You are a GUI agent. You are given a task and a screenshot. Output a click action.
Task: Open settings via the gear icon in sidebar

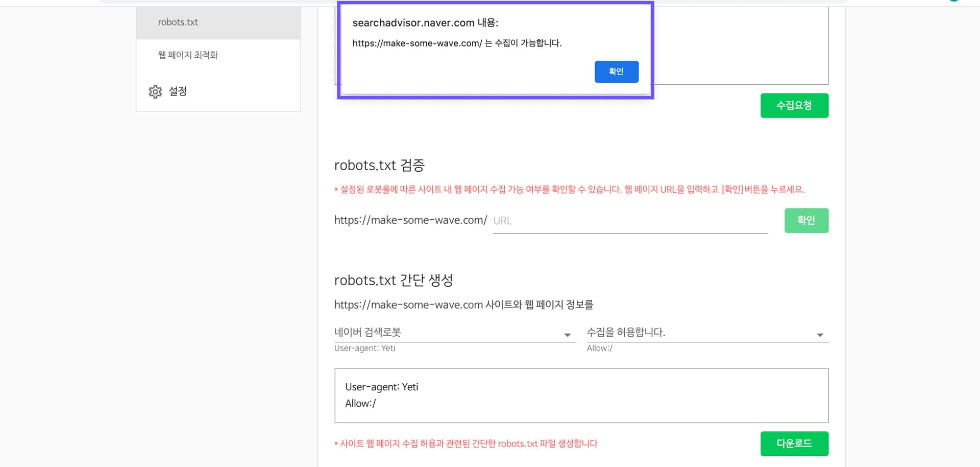(x=155, y=91)
